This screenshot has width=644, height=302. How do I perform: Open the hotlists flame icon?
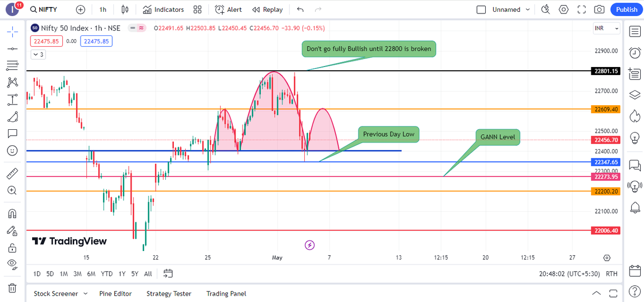635,115
